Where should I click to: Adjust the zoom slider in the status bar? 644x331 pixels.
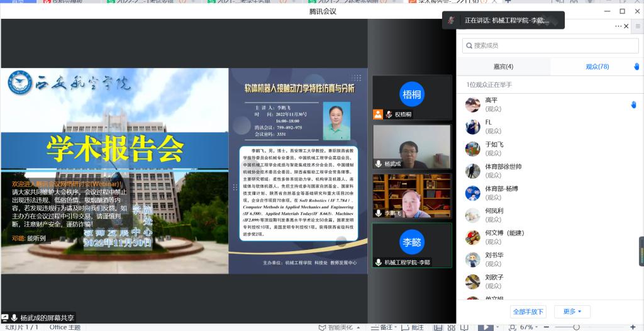pyautogui.click(x=575, y=327)
